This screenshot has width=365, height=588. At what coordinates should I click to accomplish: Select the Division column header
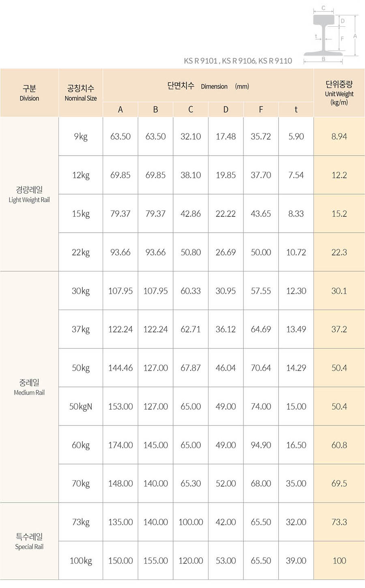point(29,93)
